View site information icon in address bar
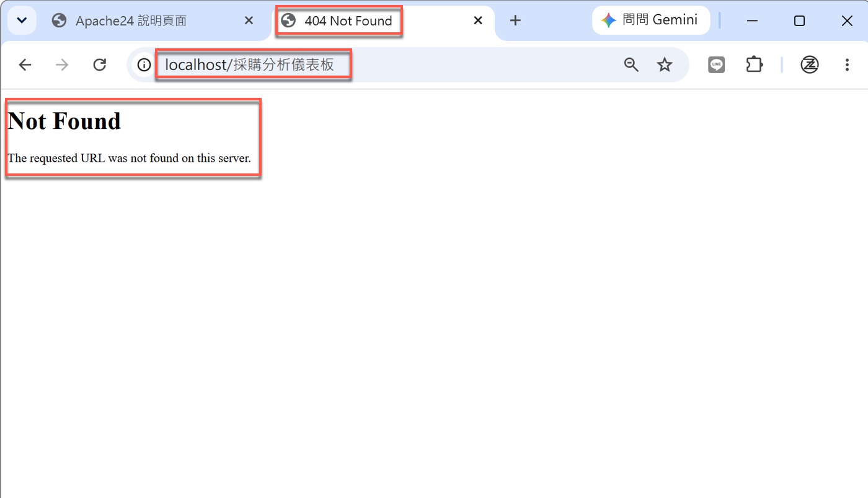 (x=144, y=64)
